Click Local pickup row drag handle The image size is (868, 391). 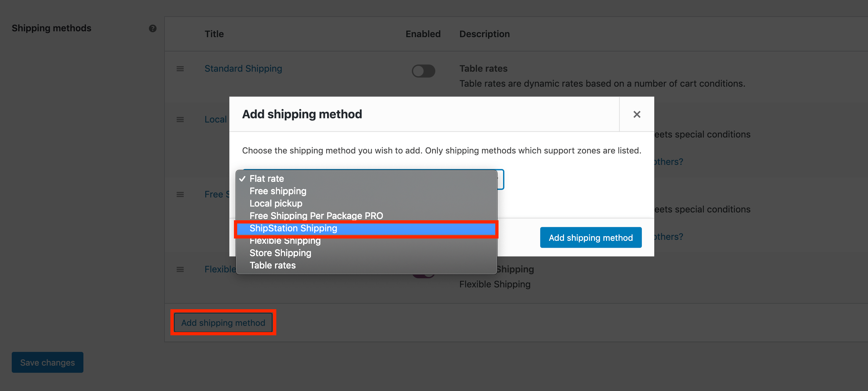[180, 120]
